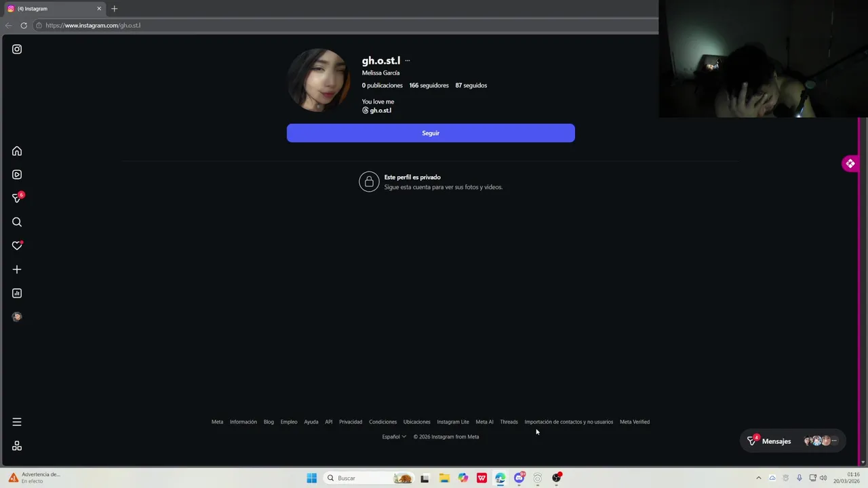
Task: Open the Meta Verified footer link
Action: point(635,422)
